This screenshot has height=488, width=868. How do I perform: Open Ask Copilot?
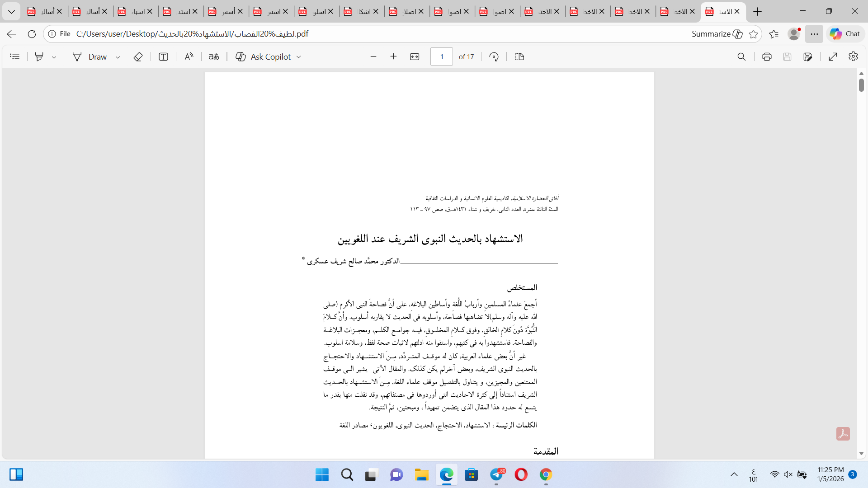click(264, 56)
